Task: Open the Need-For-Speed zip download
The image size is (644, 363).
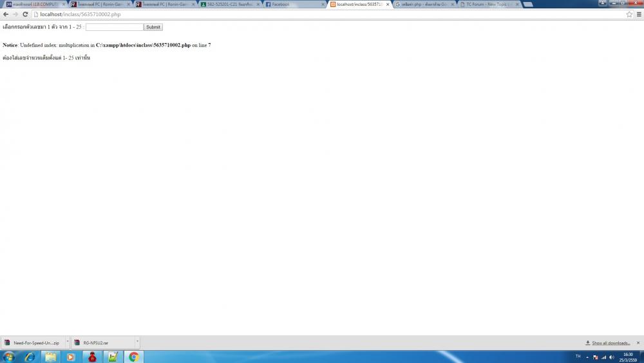Action: tap(33, 343)
